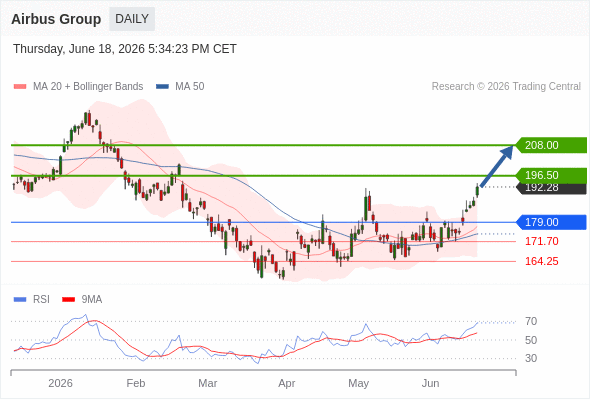The width and height of the screenshot is (590, 400).
Task: Click the pink MA 20 legend swatch
Action: pos(20,87)
